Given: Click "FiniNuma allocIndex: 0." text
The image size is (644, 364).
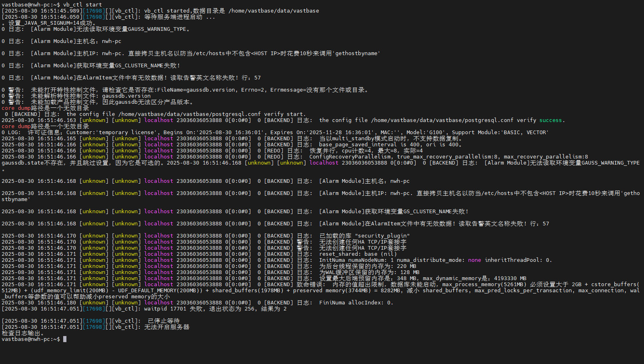Looking at the screenshot, I should click(x=356, y=303).
